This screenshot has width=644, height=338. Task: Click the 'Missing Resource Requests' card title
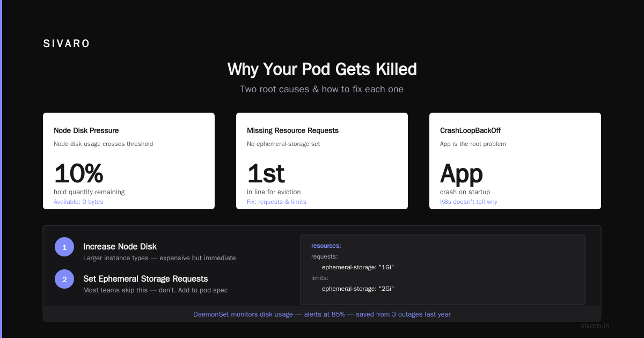coord(292,130)
